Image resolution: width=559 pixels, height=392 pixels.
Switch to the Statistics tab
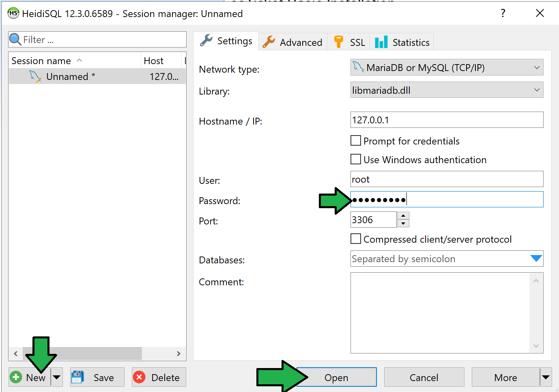tap(402, 42)
